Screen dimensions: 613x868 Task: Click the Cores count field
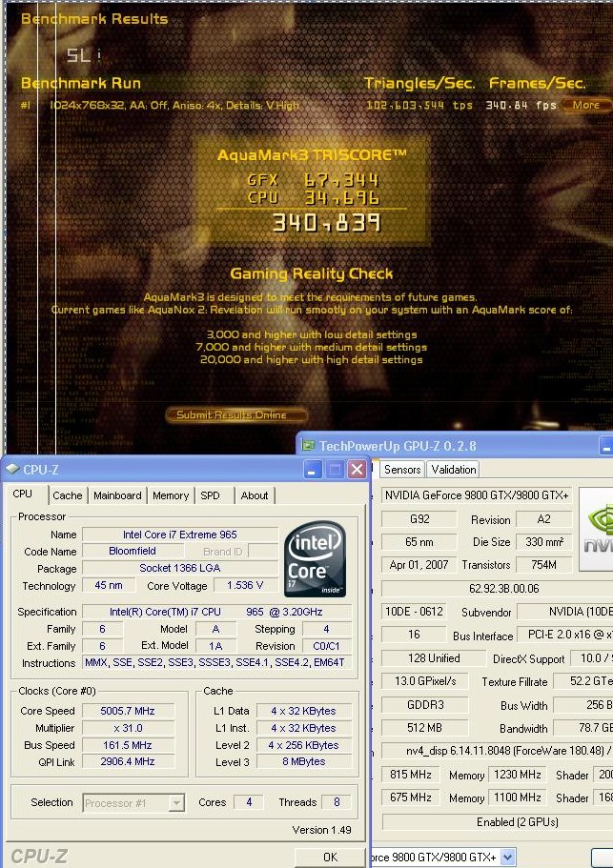[249, 802]
